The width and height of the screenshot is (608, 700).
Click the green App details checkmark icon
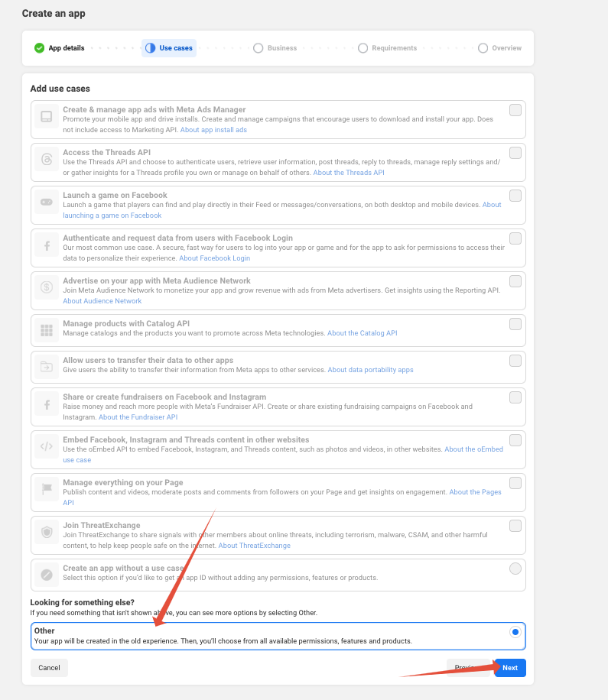tap(39, 48)
